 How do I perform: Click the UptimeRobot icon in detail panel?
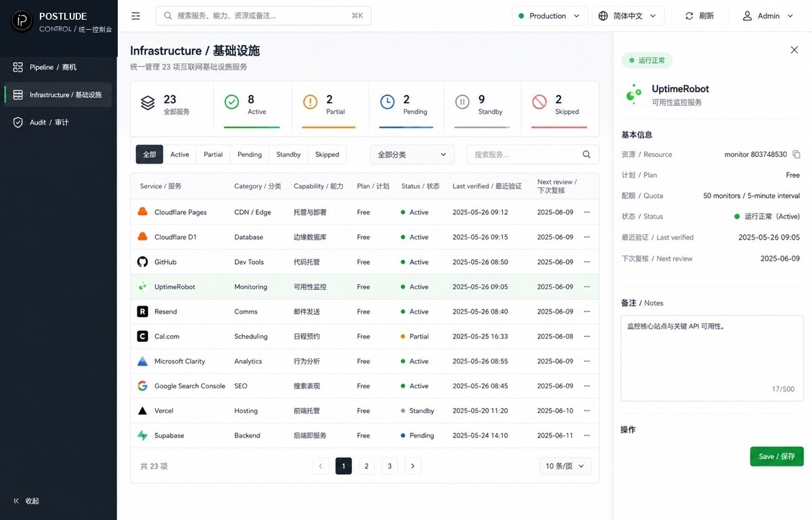633,95
